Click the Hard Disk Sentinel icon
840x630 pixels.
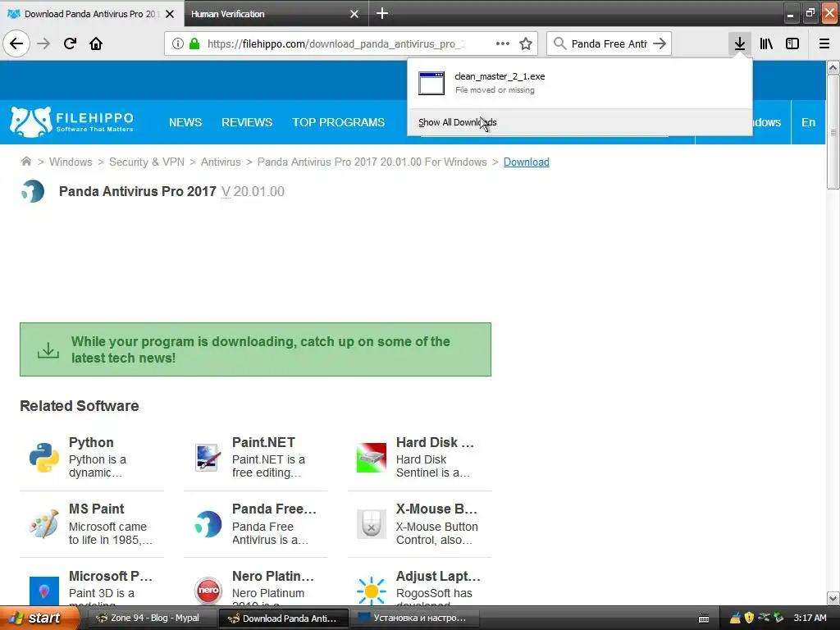click(372, 458)
